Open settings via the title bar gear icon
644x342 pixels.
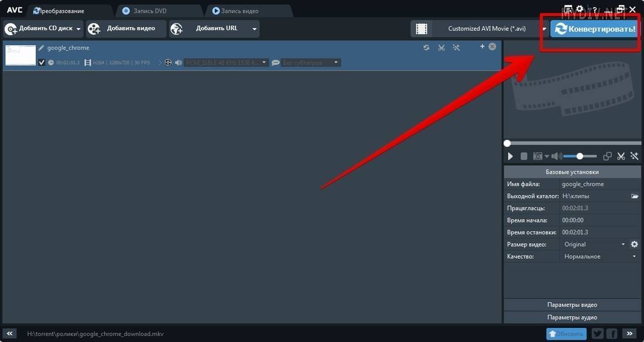[x=580, y=9]
